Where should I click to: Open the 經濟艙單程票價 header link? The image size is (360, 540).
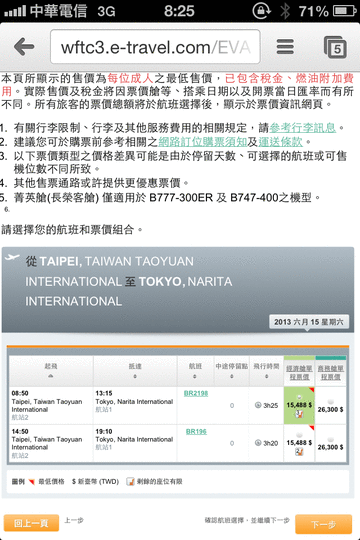299,373
